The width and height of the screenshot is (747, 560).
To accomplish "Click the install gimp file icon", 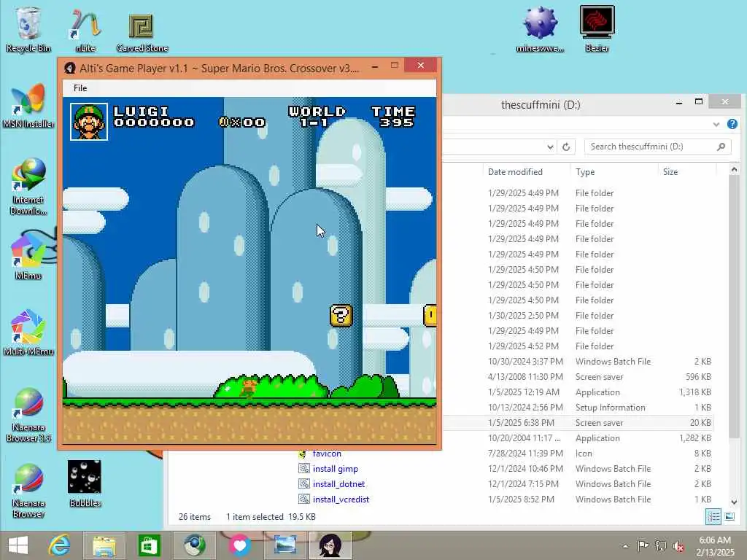I will (x=304, y=469).
